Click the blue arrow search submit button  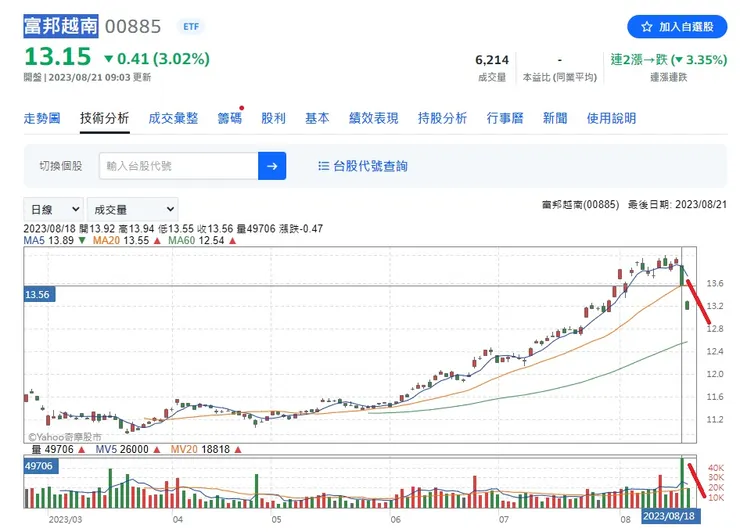point(272,166)
